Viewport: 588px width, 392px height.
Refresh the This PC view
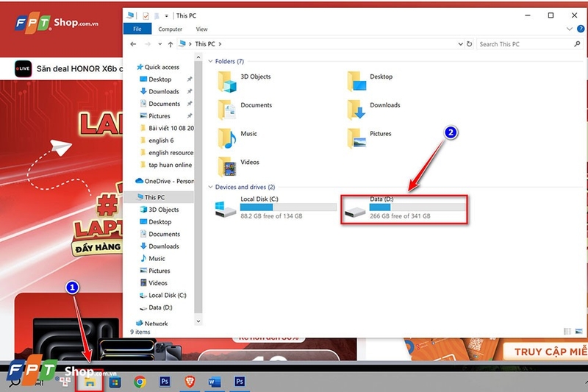click(469, 44)
